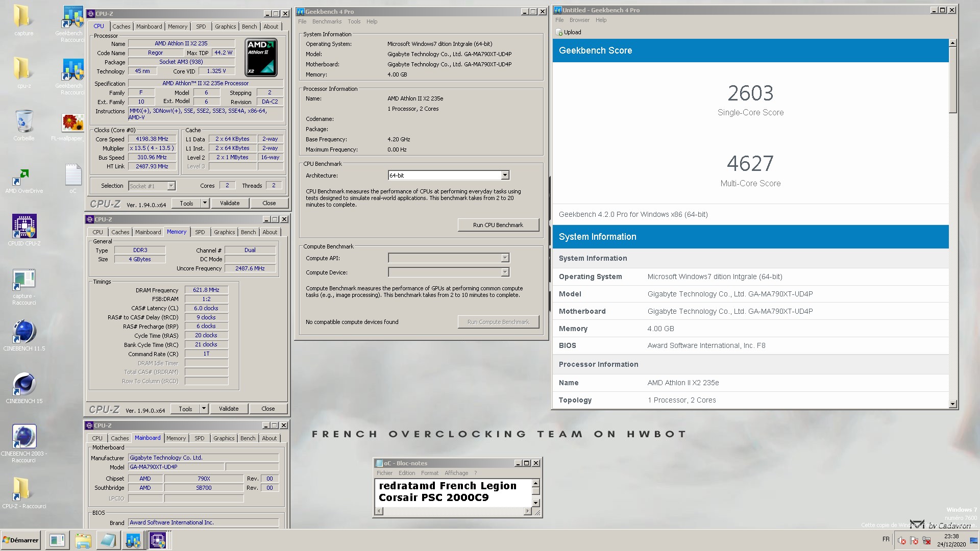
Task: Click the notepad taskbar icon
Action: point(108,540)
